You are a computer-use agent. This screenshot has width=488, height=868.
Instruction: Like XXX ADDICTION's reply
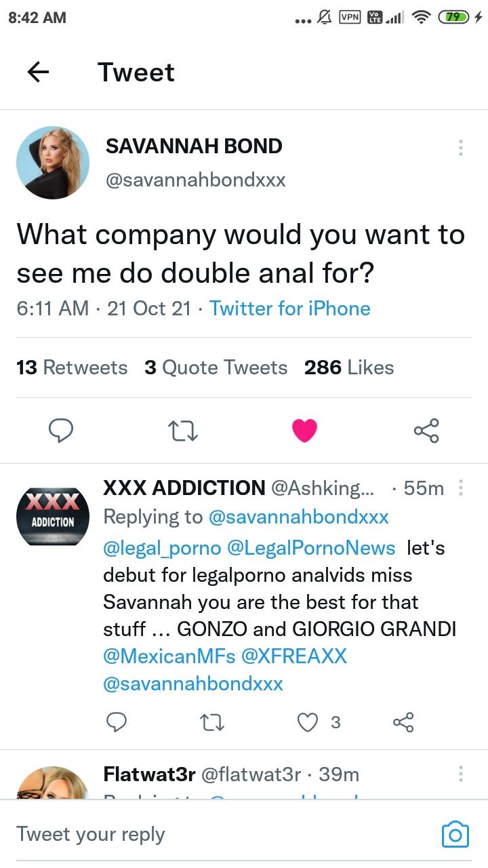tap(308, 722)
